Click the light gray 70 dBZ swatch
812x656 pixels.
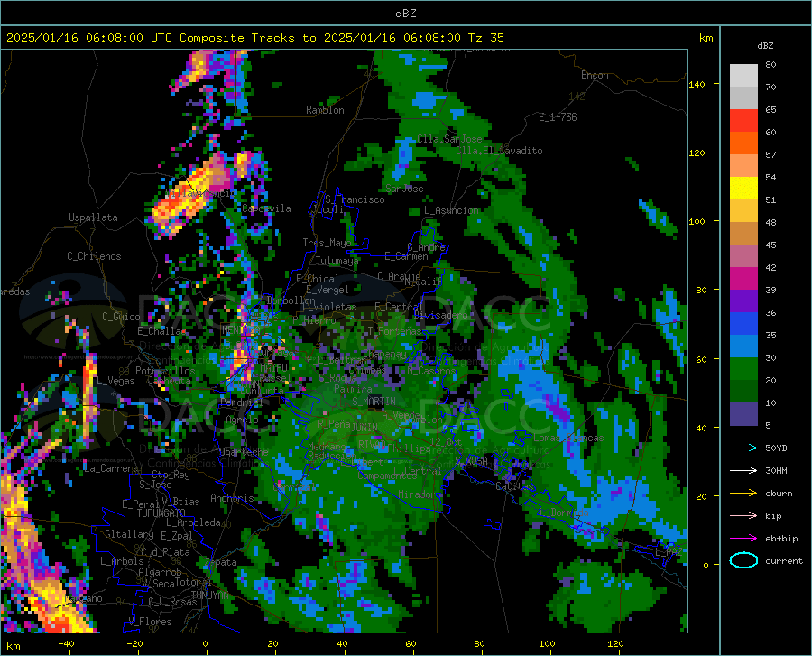743,76
